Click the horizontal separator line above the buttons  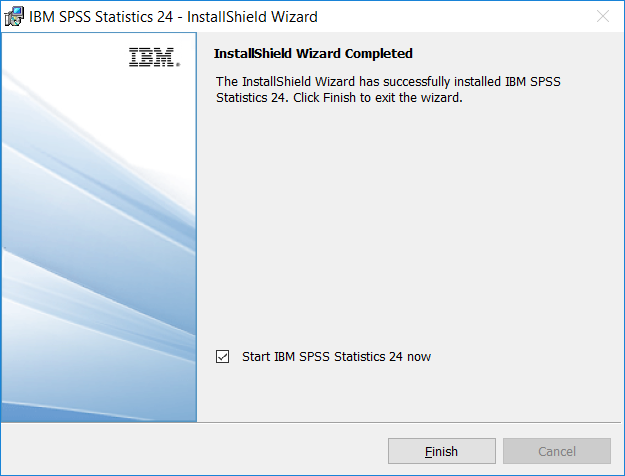coord(409,422)
